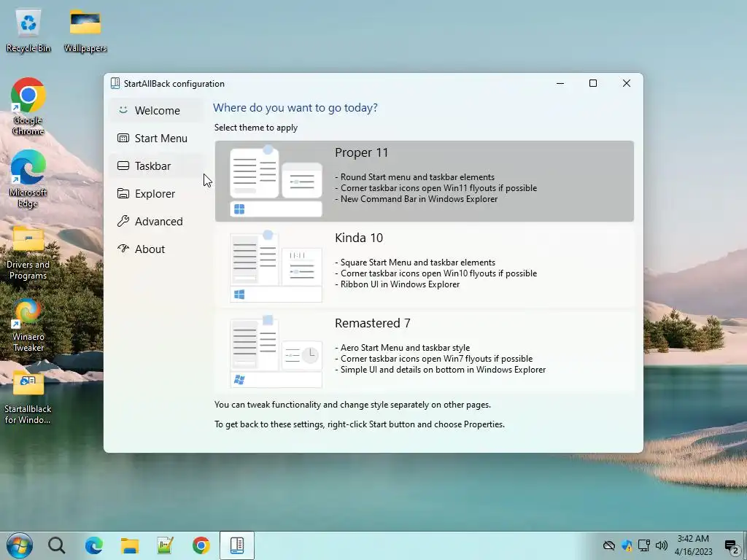Click 'Aero Start Menu and taskbar style' line

[x=403, y=348]
